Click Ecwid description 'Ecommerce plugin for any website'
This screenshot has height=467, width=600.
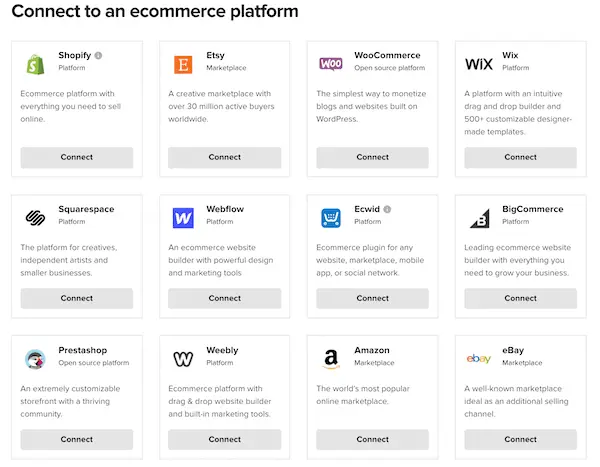(x=370, y=260)
